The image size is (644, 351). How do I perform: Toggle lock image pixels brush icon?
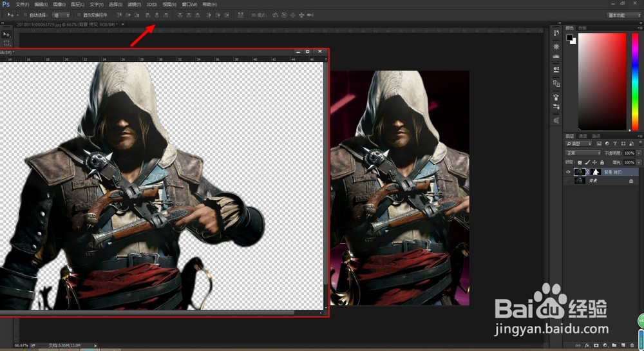click(x=587, y=162)
